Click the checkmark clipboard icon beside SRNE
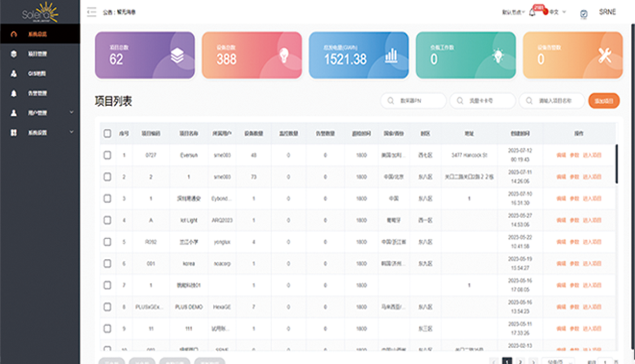 584,14
